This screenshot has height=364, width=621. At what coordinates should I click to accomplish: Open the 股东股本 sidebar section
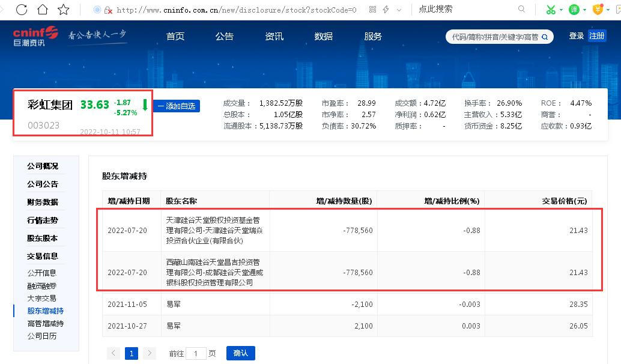click(x=43, y=238)
